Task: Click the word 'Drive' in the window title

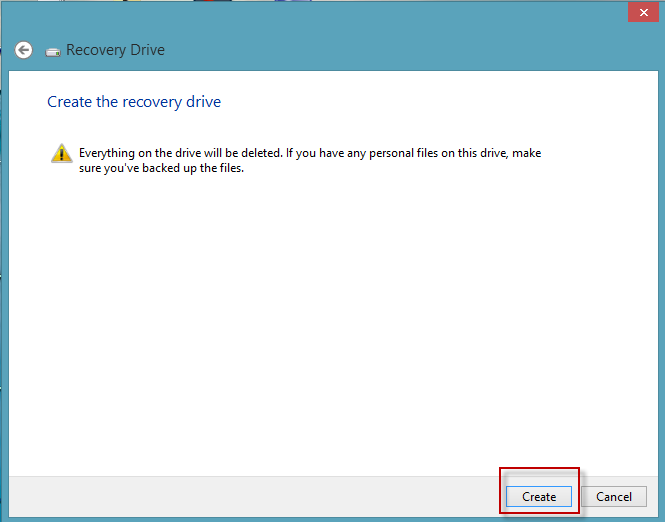Action: pyautogui.click(x=148, y=50)
